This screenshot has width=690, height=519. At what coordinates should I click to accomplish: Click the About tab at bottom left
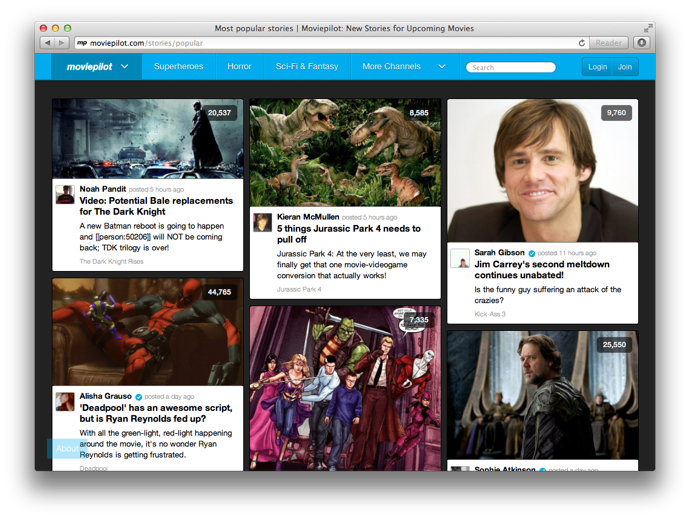tap(67, 449)
